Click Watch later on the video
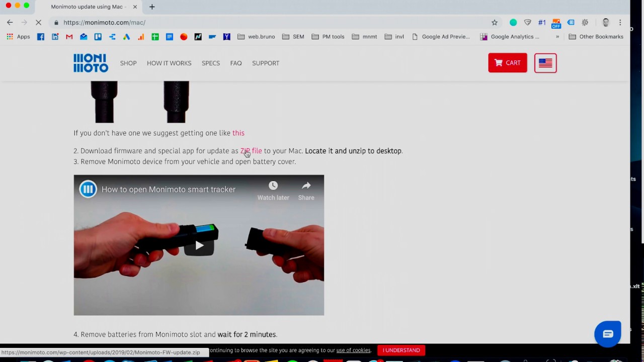Image resolution: width=644 pixels, height=362 pixels. [x=273, y=191]
